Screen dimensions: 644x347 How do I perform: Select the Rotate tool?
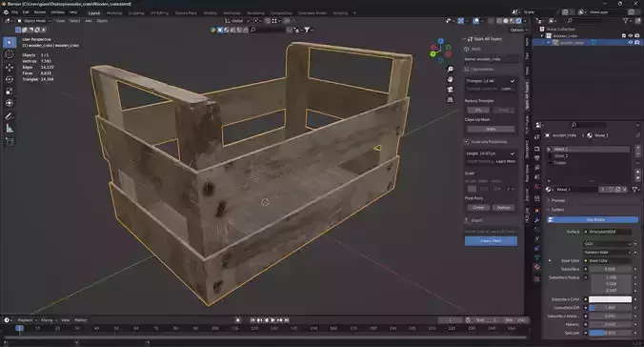pyautogui.click(x=10, y=79)
